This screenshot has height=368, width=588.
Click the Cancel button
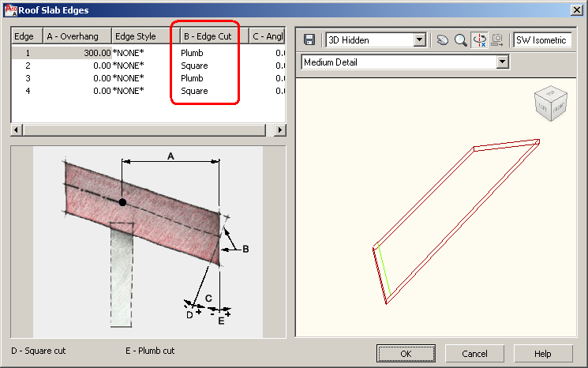tap(474, 353)
